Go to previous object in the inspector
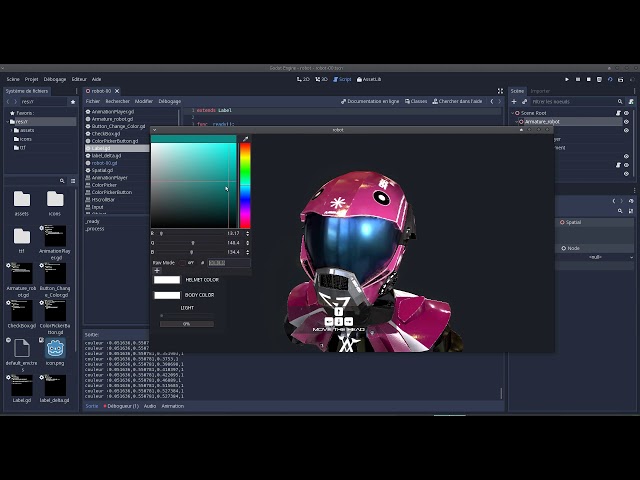Viewport: 640px width, 480px height. pos(614,201)
